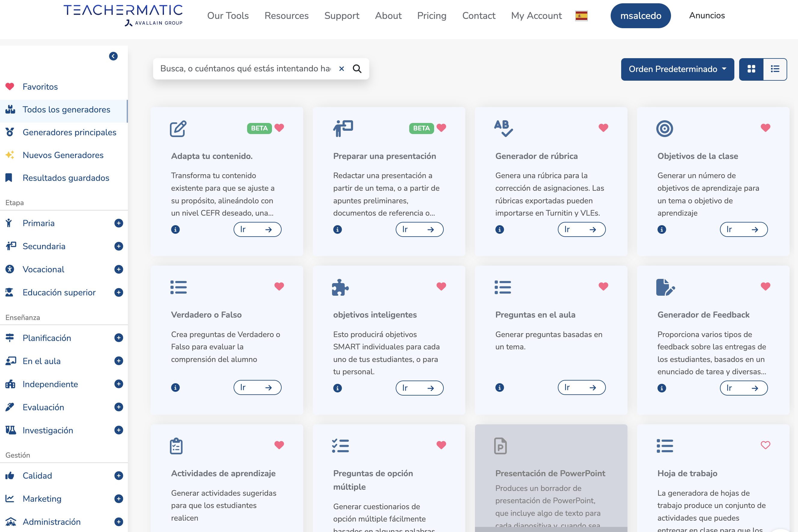Select the Nuevos Generadores sparkle icon

[x=10, y=155]
